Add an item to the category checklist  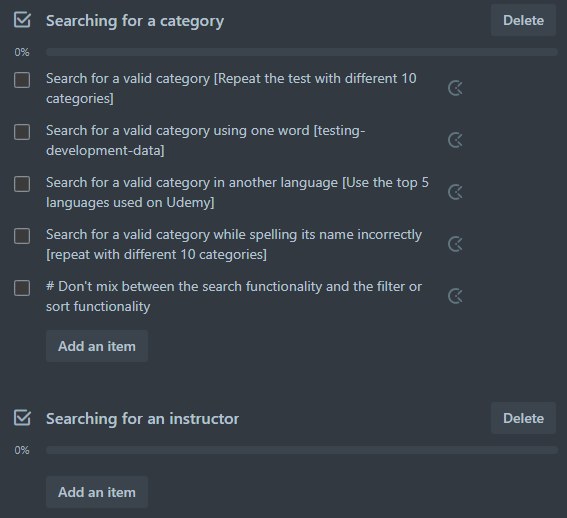coord(97,346)
